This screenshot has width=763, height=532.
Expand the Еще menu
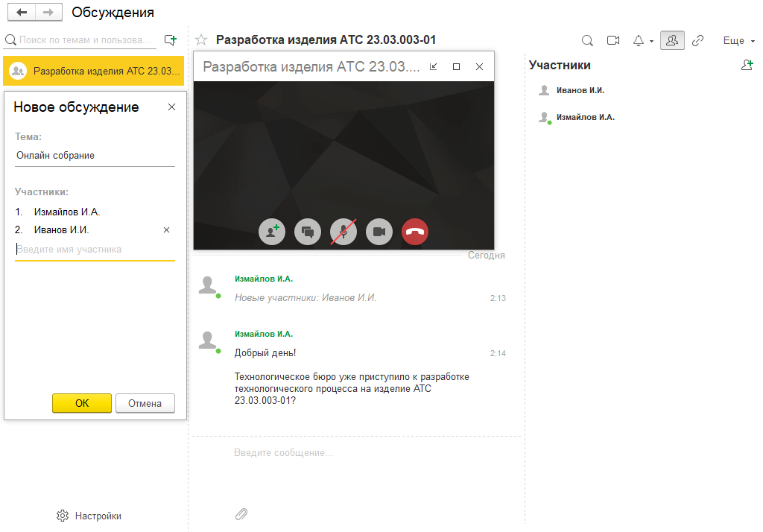pyautogui.click(x=738, y=40)
